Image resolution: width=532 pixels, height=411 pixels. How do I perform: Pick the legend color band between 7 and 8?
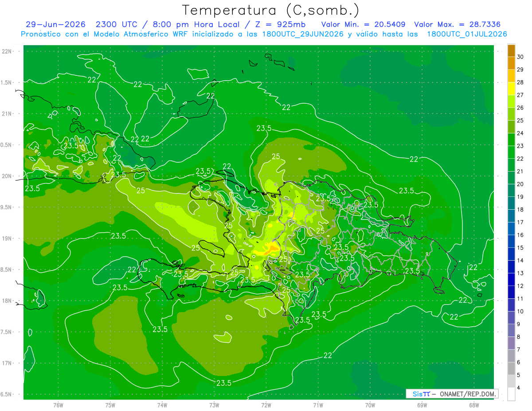(511, 344)
